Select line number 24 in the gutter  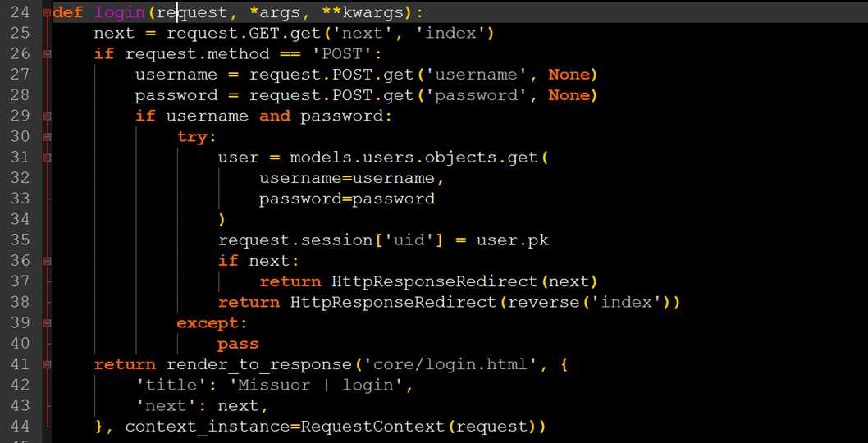(x=20, y=13)
